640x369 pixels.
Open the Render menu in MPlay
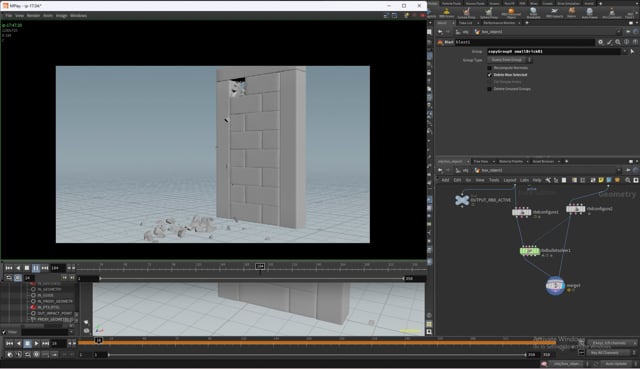[33, 16]
